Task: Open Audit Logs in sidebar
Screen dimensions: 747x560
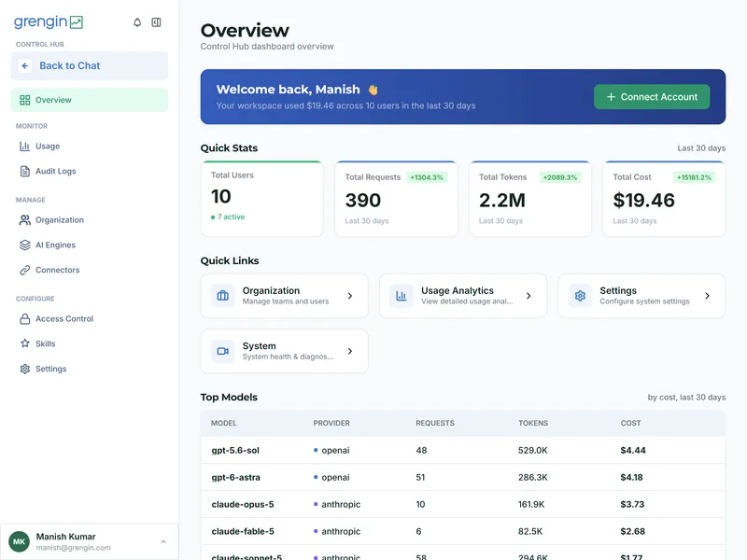Action: 89,171
